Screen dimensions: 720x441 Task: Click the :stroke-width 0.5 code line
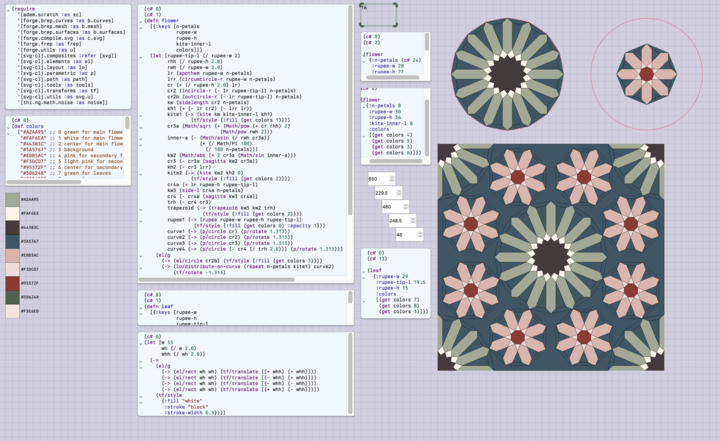click(x=195, y=413)
